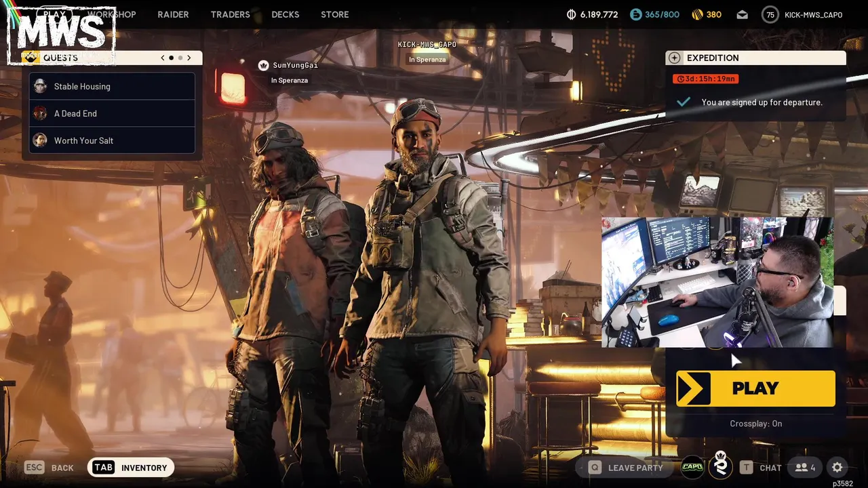Click the streamer webcam overlay
Viewport: 868px width, 488px height.
tap(717, 282)
